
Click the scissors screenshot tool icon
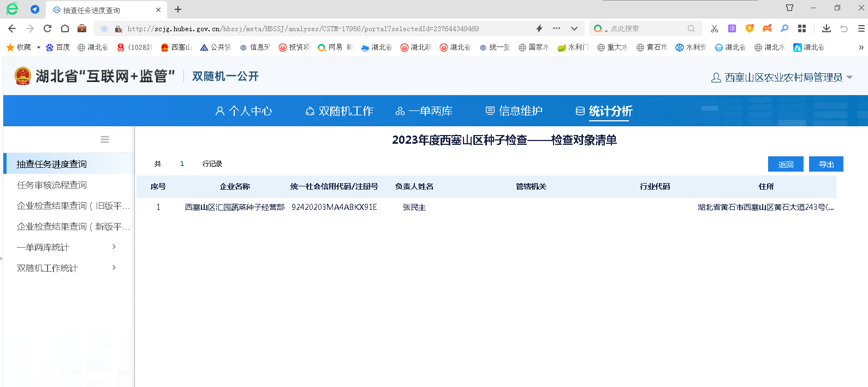(x=714, y=28)
